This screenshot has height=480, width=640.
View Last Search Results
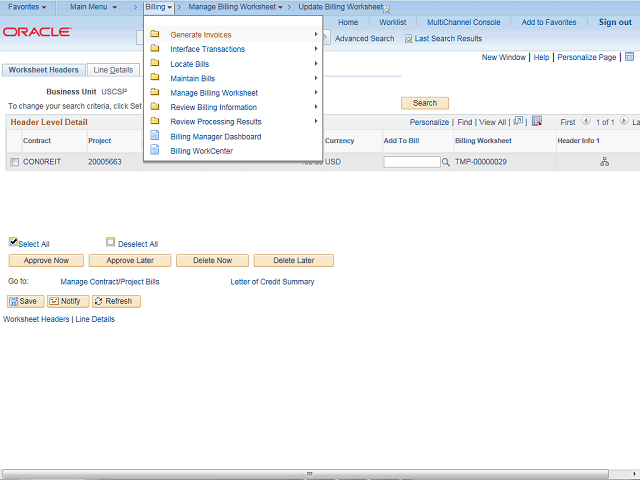point(448,39)
